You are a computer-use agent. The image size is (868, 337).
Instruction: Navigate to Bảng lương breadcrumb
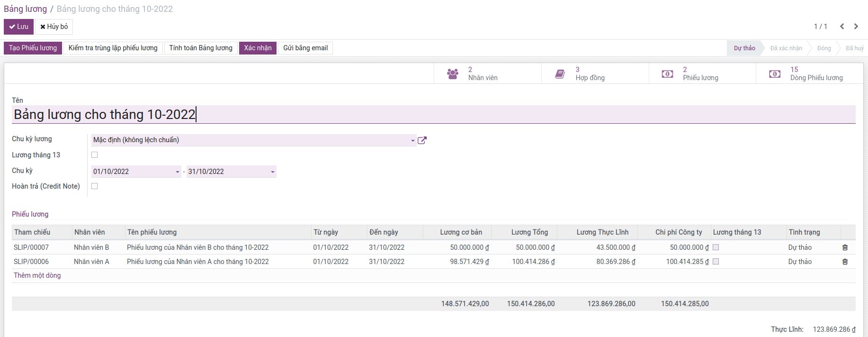[25, 9]
